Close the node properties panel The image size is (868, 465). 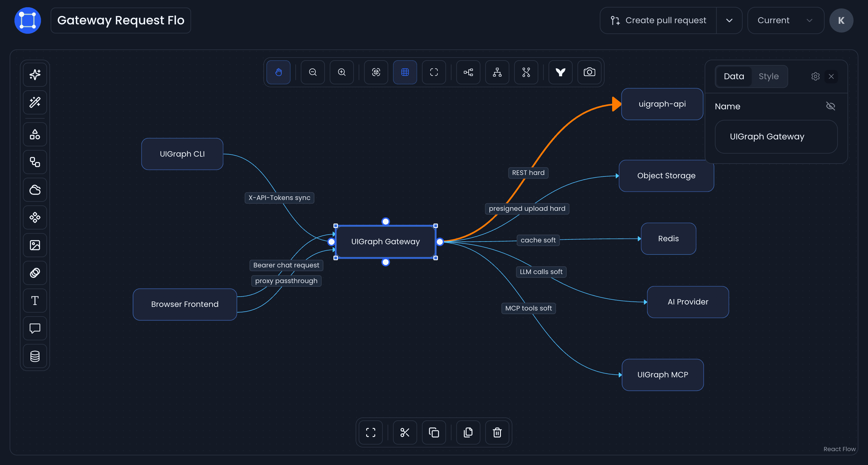tap(831, 76)
